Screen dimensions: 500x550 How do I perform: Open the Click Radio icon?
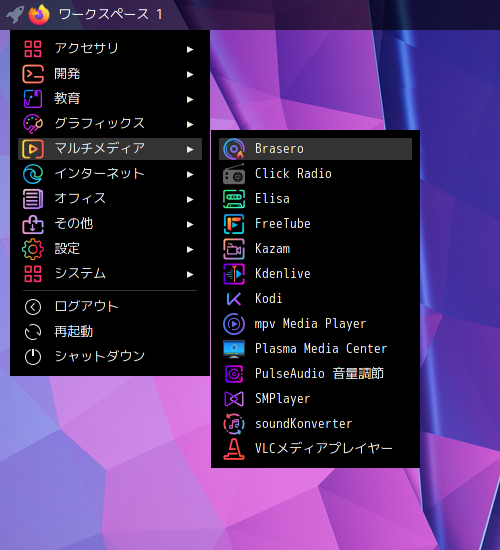pos(234,174)
